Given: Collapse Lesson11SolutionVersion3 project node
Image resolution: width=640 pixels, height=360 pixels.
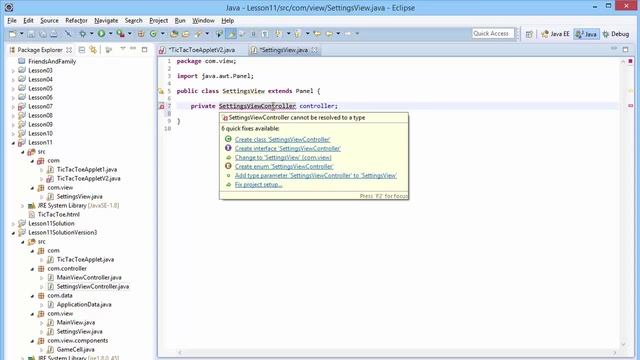Looking at the screenshot, I should tap(13, 233).
